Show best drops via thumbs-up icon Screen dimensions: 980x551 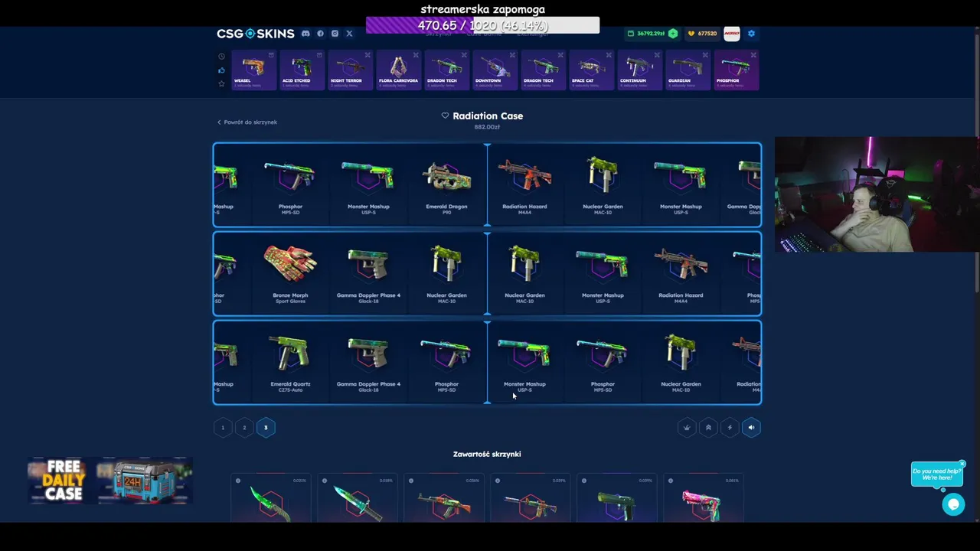221,70
